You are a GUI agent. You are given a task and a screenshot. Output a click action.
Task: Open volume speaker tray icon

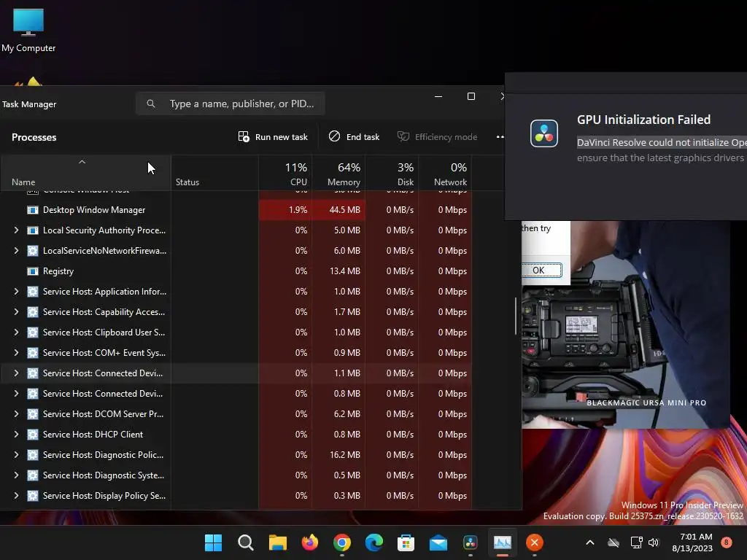point(654,542)
